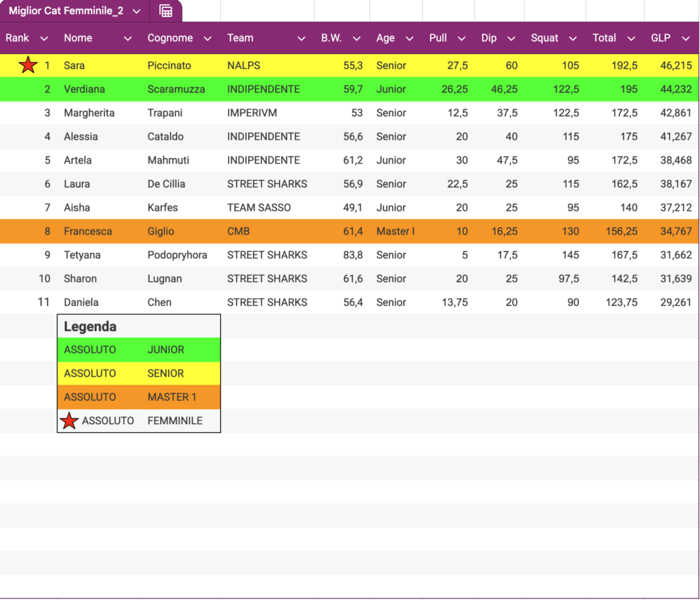Image resolution: width=700 pixels, height=600 pixels.
Task: Open the Squat column dropdown arrow
Action: point(573,38)
